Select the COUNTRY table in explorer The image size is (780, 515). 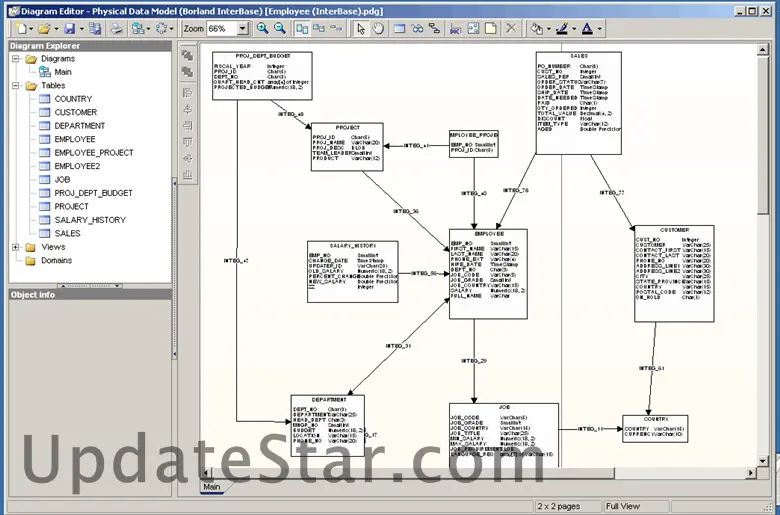(x=73, y=99)
